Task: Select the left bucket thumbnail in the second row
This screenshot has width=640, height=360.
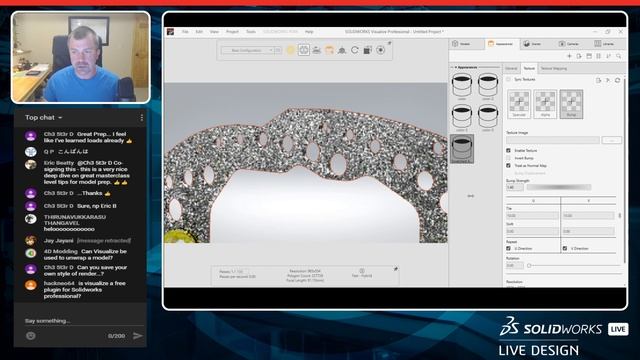Action: pos(462,117)
